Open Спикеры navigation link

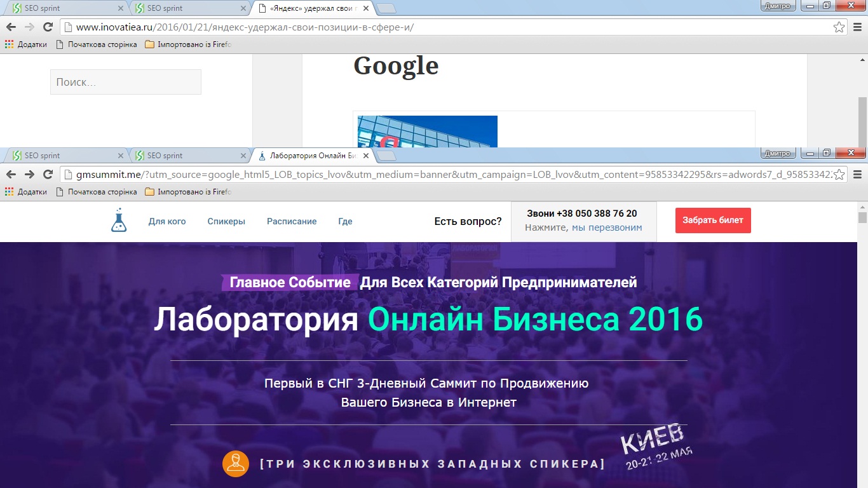point(226,221)
